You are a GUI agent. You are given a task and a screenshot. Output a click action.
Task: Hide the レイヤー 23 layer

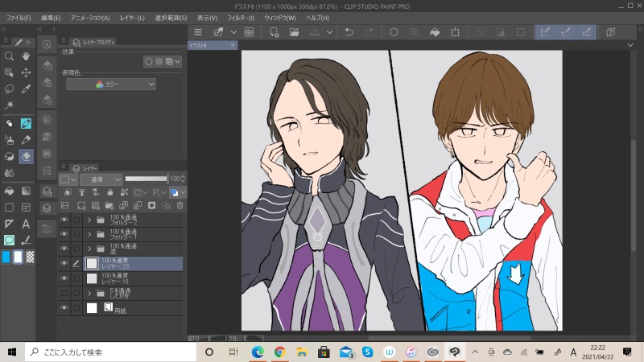point(64,263)
